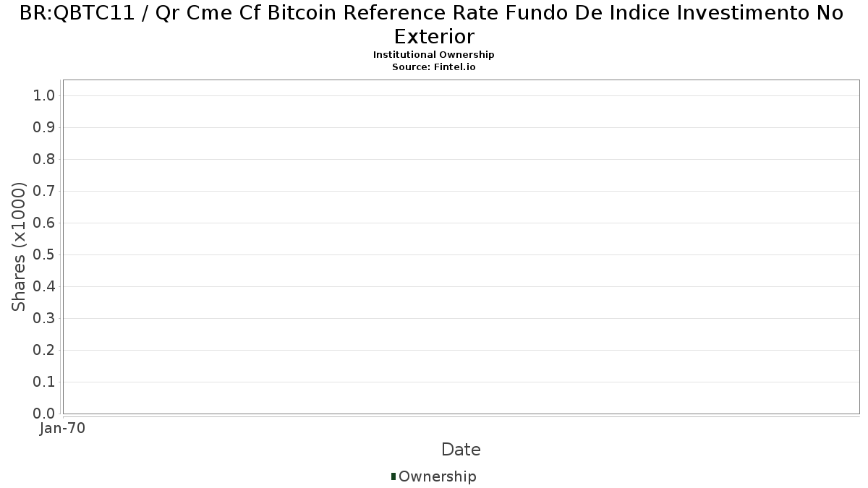Click the 0.3 y-axis tick label
The image size is (868, 488).
point(44,319)
